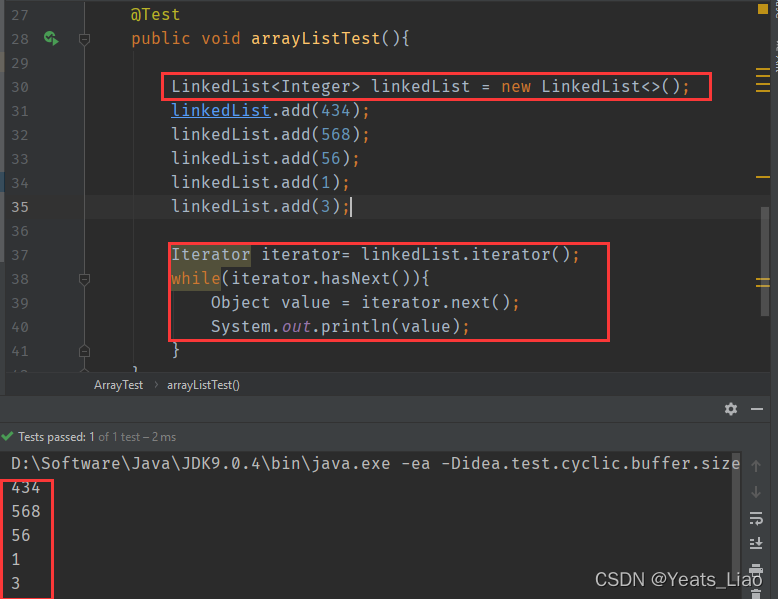The width and height of the screenshot is (778, 599).
Task: Click the print icon beside the console
Action: [756, 569]
